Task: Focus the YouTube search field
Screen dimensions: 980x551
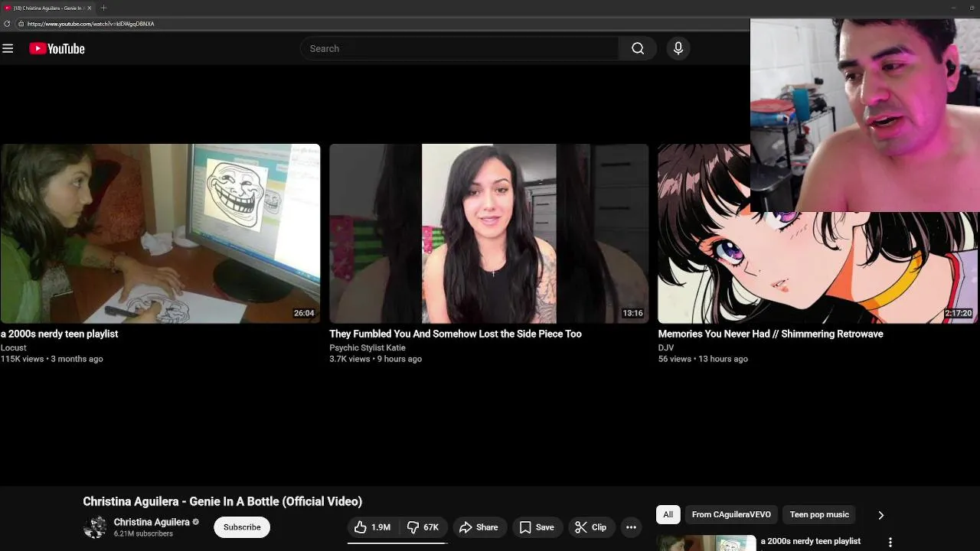Action: click(x=459, y=48)
